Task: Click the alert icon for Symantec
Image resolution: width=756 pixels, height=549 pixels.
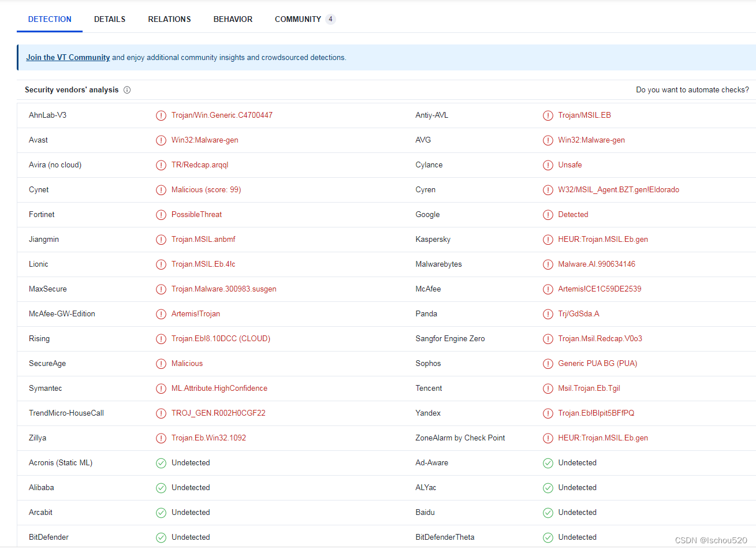Action: point(161,389)
